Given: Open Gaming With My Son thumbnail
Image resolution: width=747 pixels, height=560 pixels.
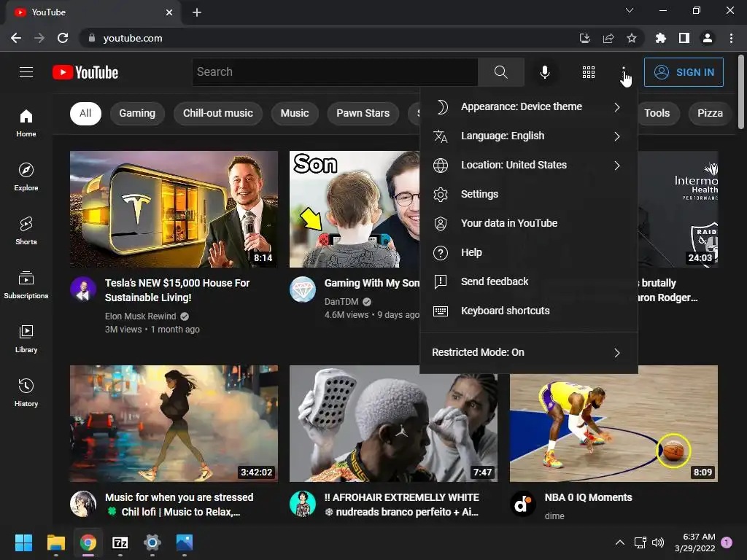Looking at the screenshot, I should (355, 209).
